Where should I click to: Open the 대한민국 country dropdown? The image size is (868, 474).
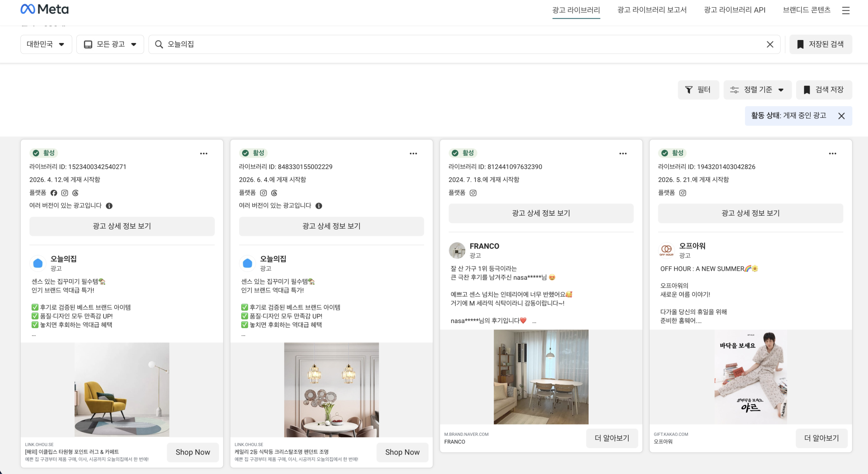[x=46, y=44]
